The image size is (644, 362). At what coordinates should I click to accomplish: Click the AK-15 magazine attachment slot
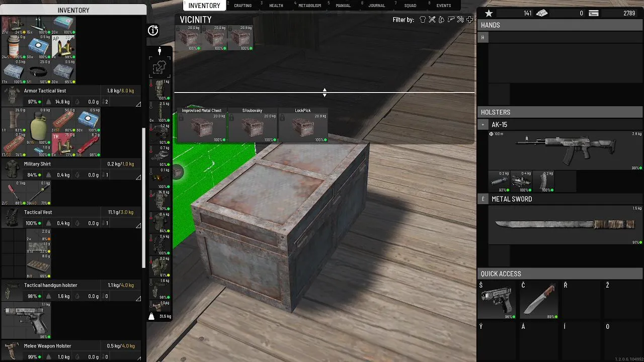pyautogui.click(x=543, y=181)
